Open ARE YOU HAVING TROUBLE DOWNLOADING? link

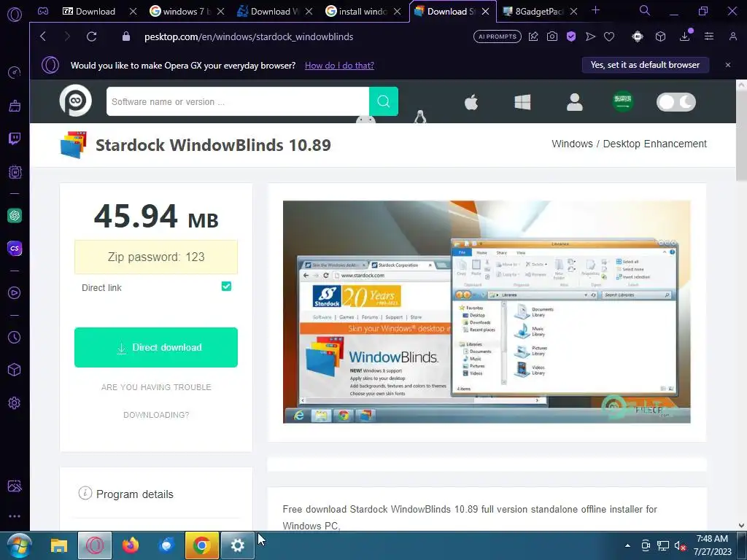pyautogui.click(x=156, y=401)
